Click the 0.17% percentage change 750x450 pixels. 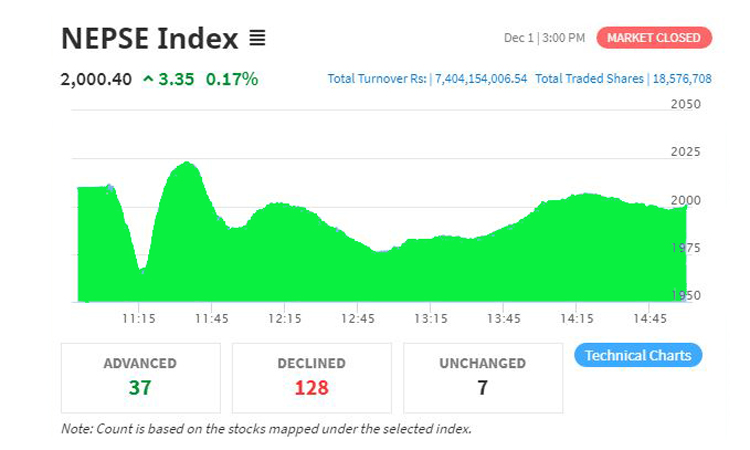[232, 79]
